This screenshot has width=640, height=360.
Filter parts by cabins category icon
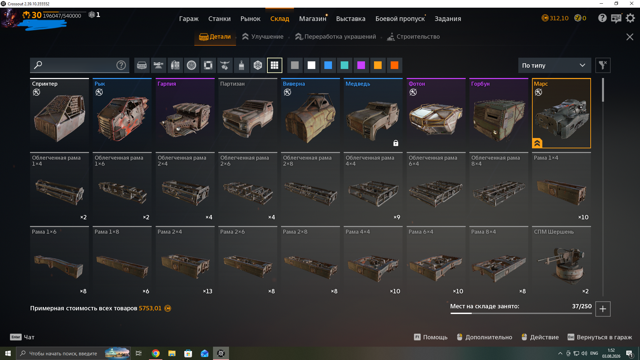pos(142,65)
